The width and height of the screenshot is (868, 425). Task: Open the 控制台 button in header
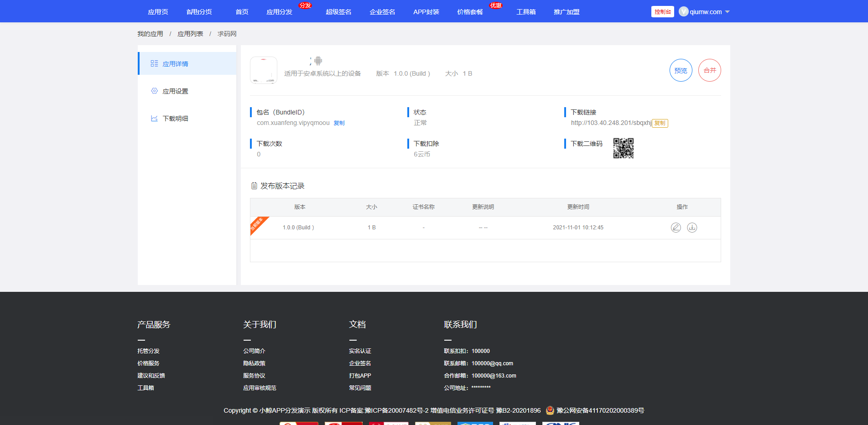pyautogui.click(x=662, y=12)
